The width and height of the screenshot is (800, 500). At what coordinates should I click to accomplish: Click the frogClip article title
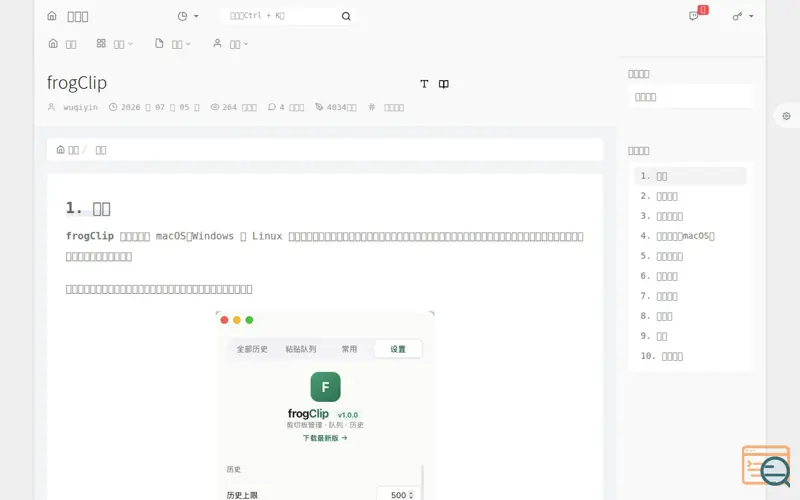77,83
